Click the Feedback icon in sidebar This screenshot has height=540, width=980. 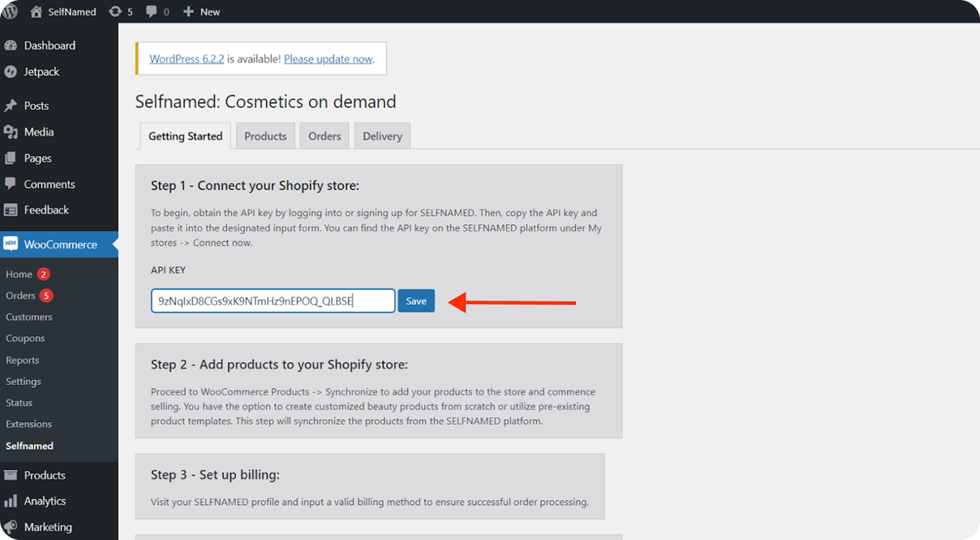pyautogui.click(x=10, y=210)
